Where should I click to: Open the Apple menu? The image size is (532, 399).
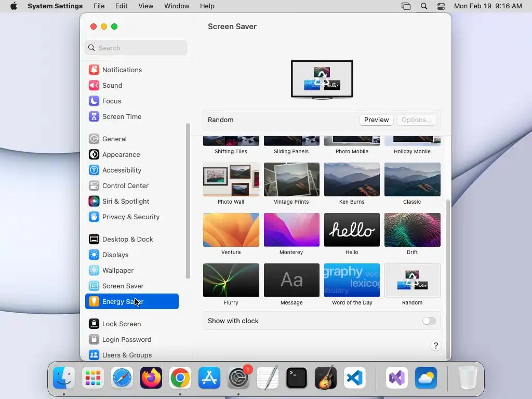point(14,6)
